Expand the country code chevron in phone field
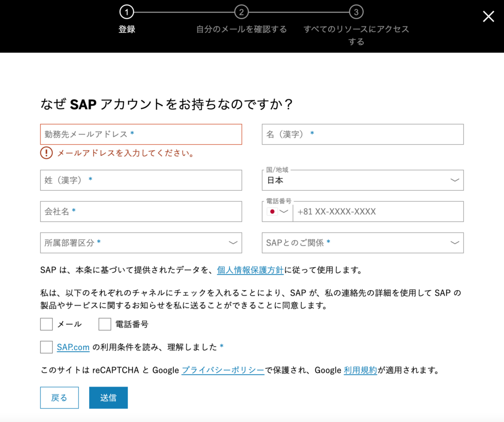This screenshot has width=504, height=422. (x=284, y=211)
